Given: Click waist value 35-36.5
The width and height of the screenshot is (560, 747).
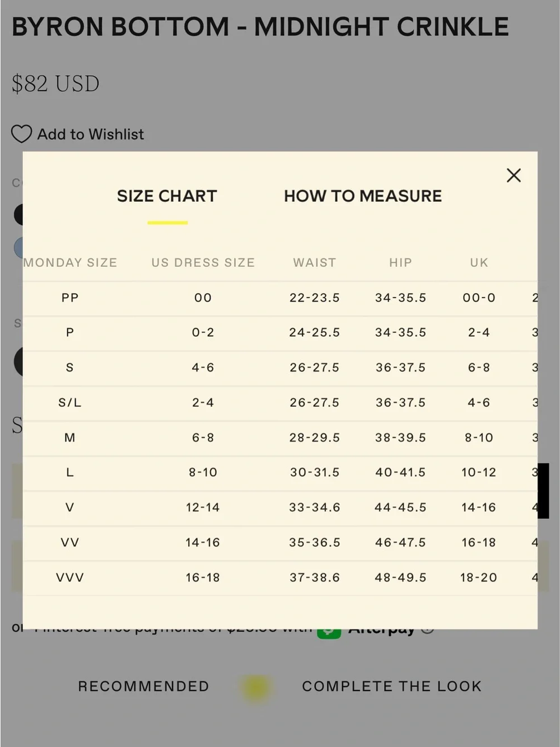Looking at the screenshot, I should pyautogui.click(x=315, y=542).
